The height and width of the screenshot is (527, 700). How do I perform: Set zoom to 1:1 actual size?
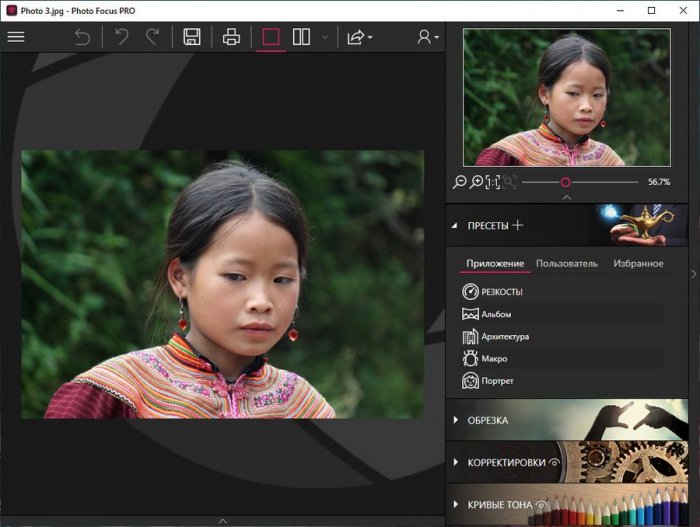pos(493,182)
